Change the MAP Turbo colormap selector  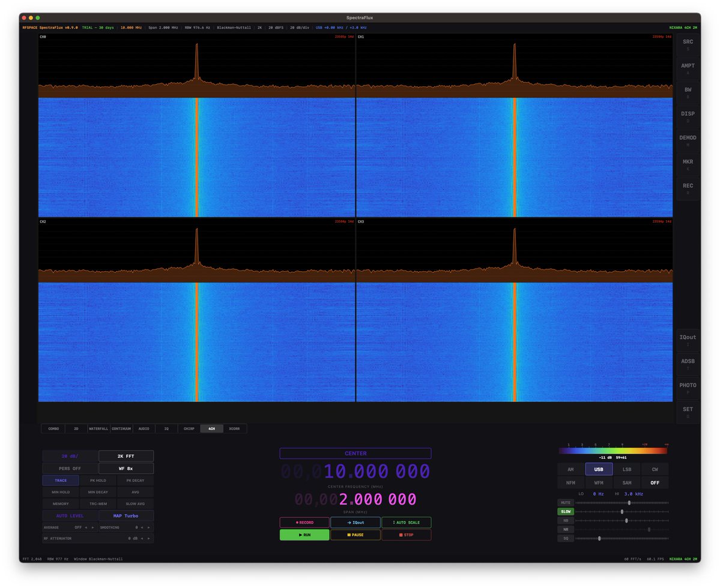[x=126, y=516]
